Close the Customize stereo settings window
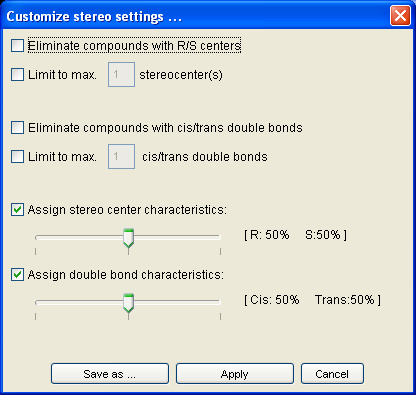The width and height of the screenshot is (416, 395). pyautogui.click(x=400, y=16)
